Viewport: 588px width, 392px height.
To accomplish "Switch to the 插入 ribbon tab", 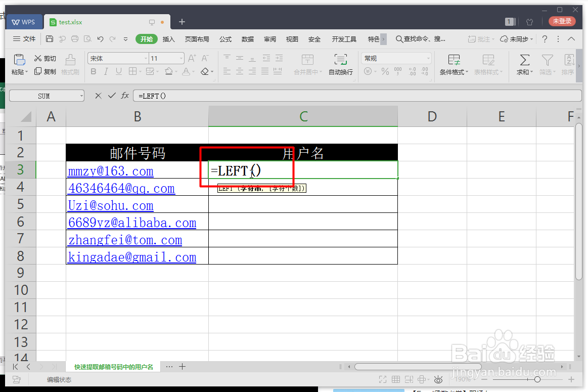I will tap(169, 39).
